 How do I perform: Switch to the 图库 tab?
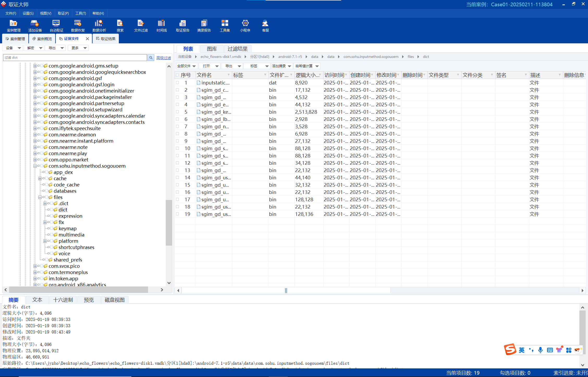click(212, 49)
